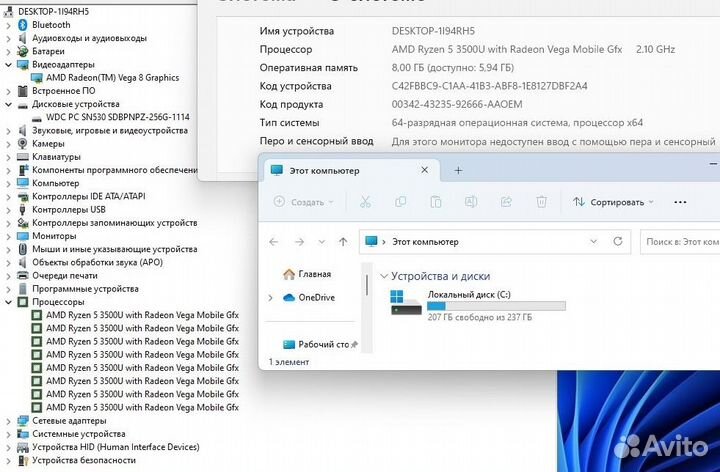Add a new Explorer tab
Screen dimensions: 720x472
click(x=458, y=170)
